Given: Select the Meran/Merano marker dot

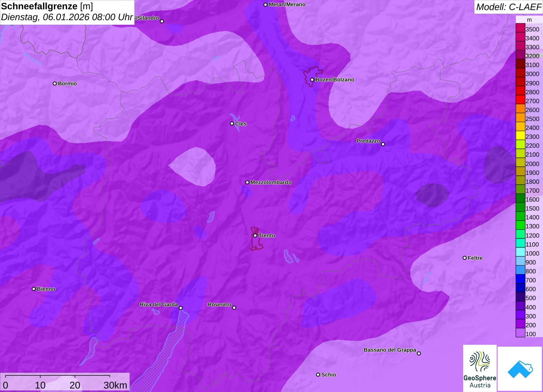Looking at the screenshot, I should [x=266, y=5].
